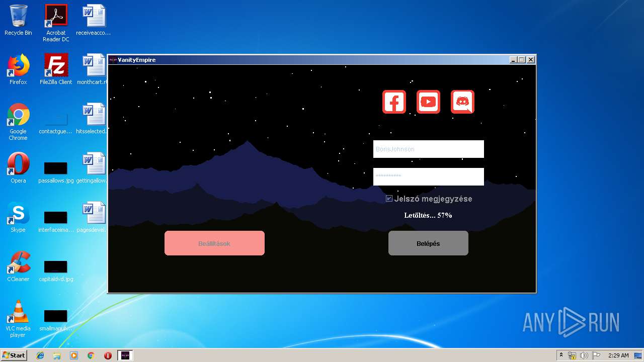Select the VLC media player shortcut
Viewport: 644px width, 362px height.
18,319
